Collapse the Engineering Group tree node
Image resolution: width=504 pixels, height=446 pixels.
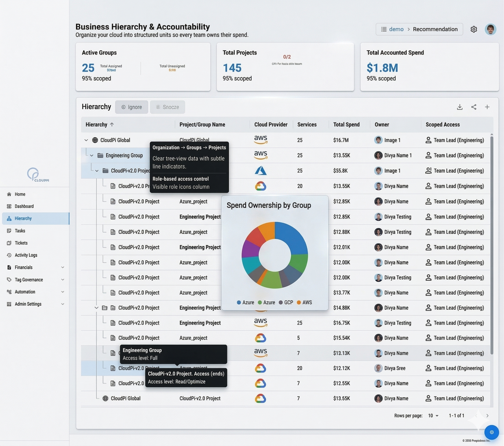(92, 155)
